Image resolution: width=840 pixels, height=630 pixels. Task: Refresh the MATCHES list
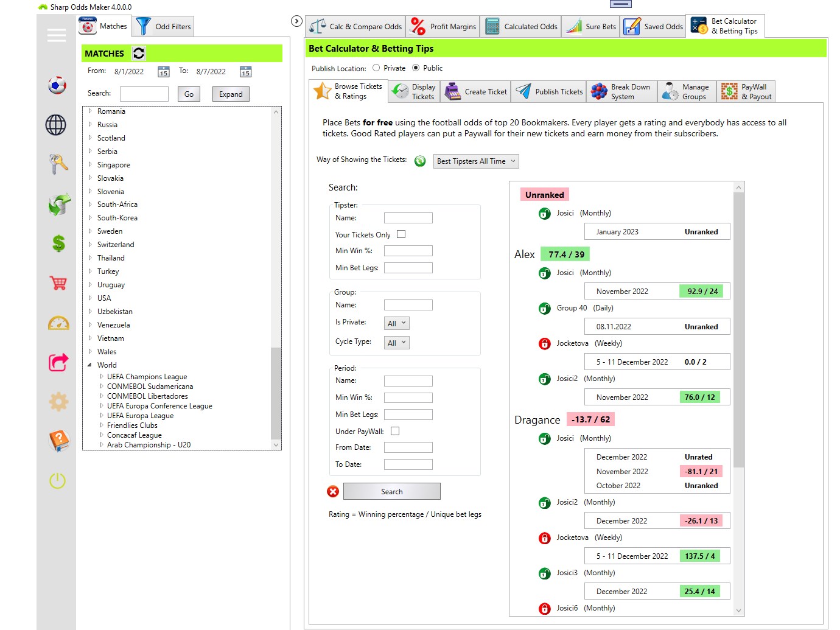(x=139, y=54)
